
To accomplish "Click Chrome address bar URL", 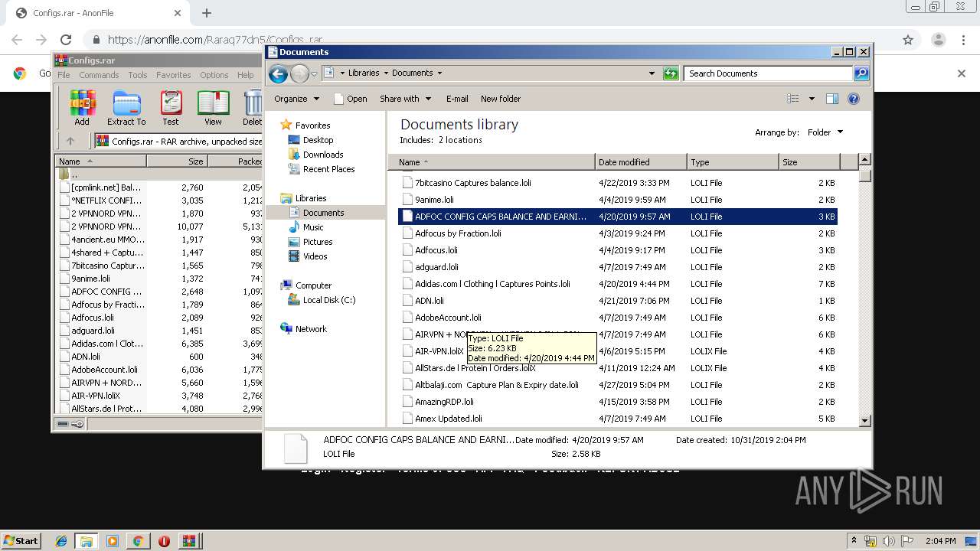I will (x=215, y=40).
